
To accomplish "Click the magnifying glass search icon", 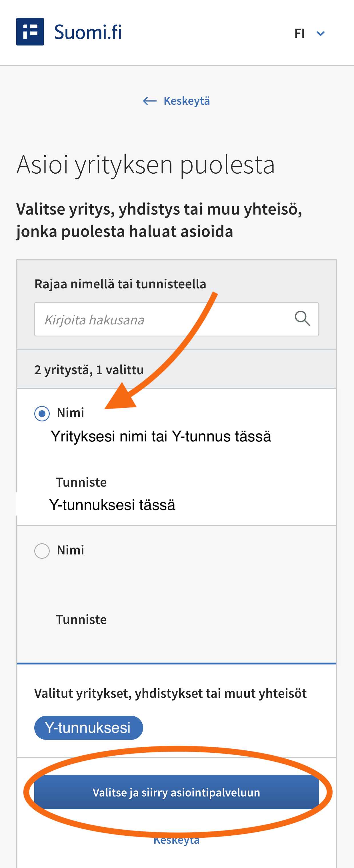I will (x=302, y=319).
